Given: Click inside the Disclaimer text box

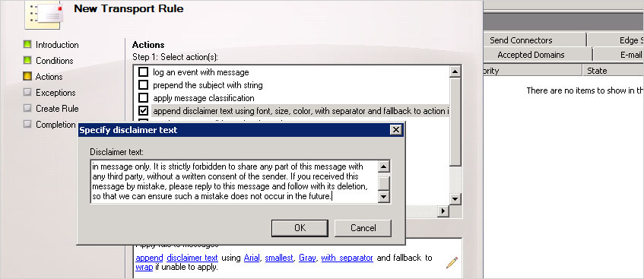Looking at the screenshot, I should [233, 182].
